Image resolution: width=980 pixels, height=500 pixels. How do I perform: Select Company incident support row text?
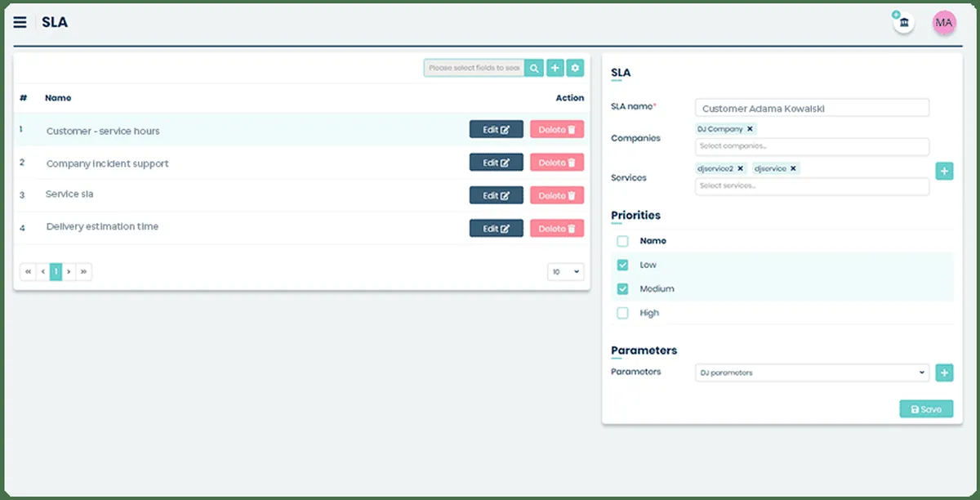click(x=107, y=163)
